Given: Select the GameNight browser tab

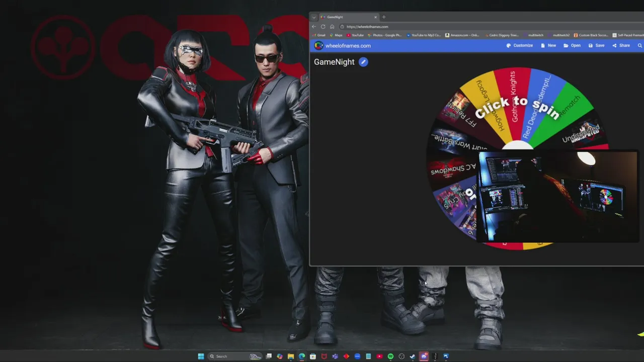Looking at the screenshot, I should coord(348,17).
